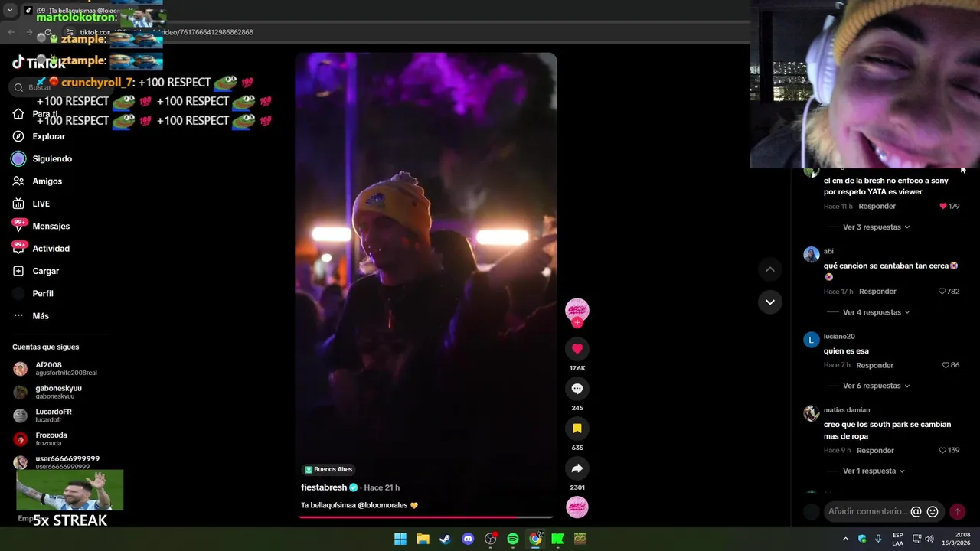Expand Ver 6 respuestas

tap(876, 386)
